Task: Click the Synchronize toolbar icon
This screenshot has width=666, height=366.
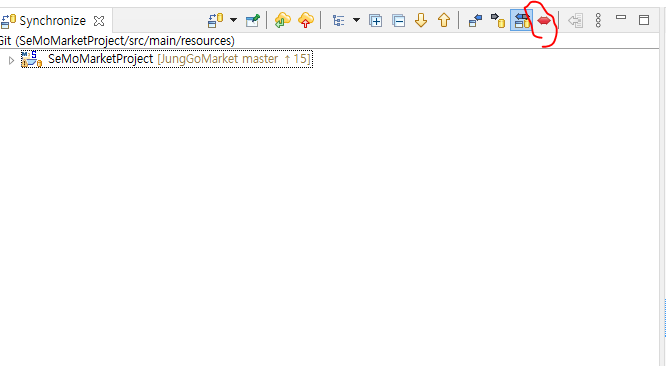Action: point(215,20)
